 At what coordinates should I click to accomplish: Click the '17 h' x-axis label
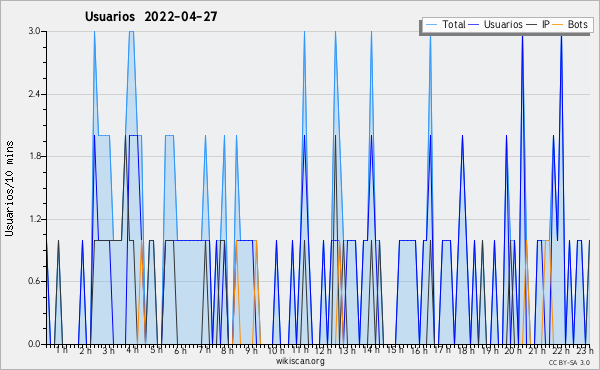tap(442, 350)
